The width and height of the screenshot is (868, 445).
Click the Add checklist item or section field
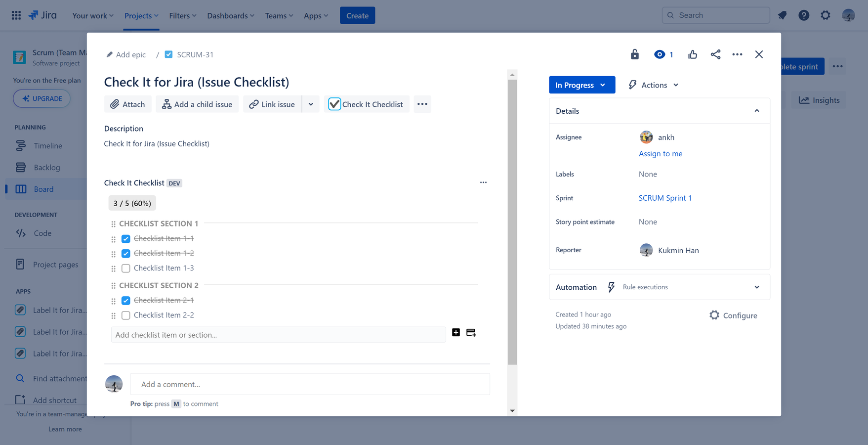tap(278, 335)
